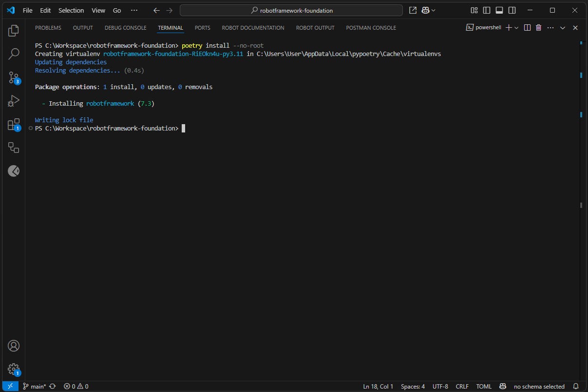Change encoding via UTF-8 status item
This screenshot has height=392, width=588.
[440, 386]
